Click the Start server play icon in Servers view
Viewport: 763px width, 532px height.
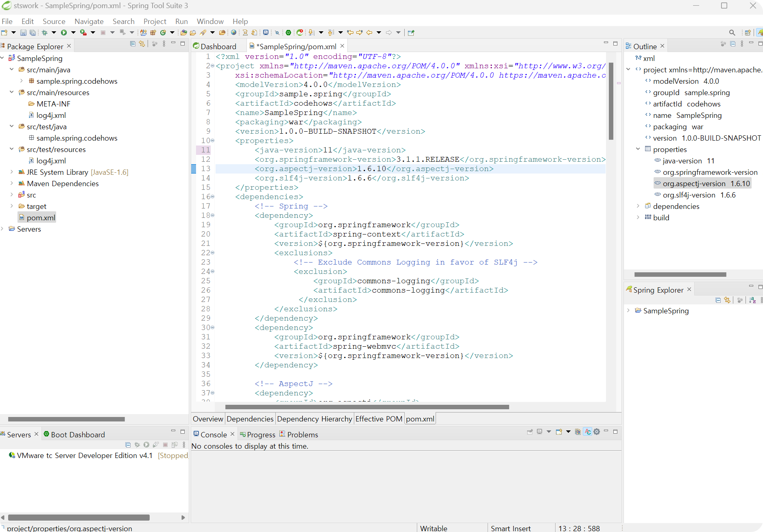146,445
